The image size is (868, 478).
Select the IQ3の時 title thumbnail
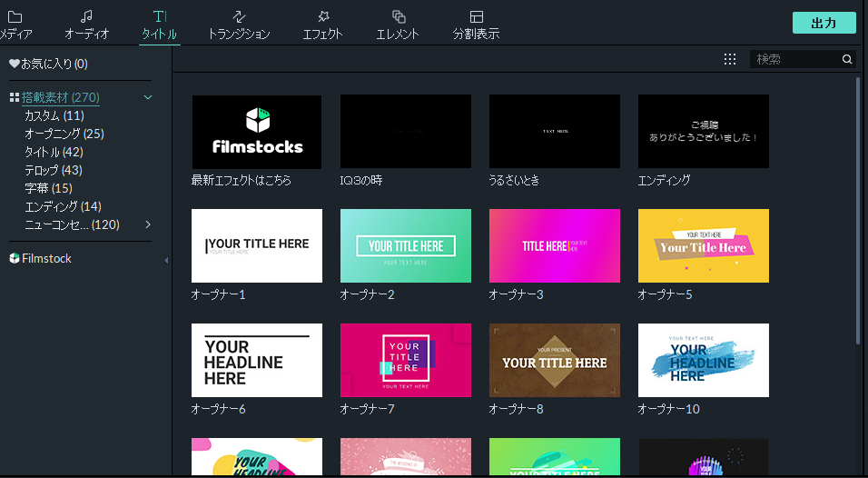tap(406, 131)
